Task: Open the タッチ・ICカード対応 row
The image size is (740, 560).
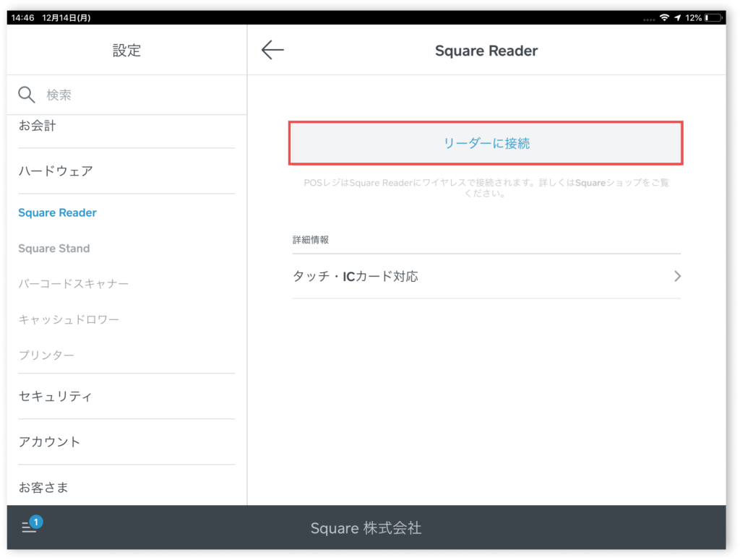Action: 486,276
